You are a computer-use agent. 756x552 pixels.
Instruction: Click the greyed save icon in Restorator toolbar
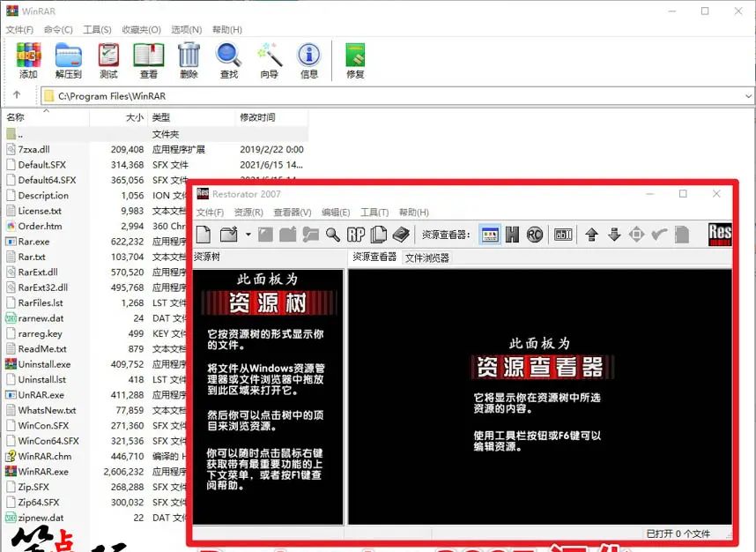pyautogui.click(x=266, y=235)
